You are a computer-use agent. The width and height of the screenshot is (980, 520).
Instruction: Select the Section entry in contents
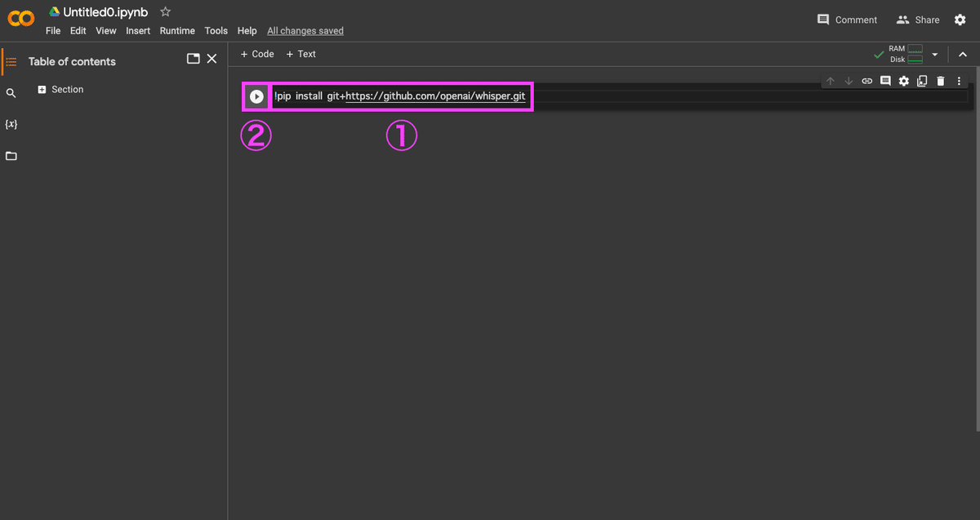click(x=68, y=90)
